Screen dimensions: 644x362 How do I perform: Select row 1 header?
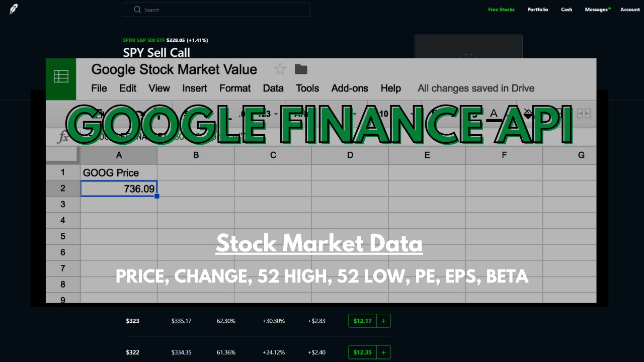(x=63, y=172)
